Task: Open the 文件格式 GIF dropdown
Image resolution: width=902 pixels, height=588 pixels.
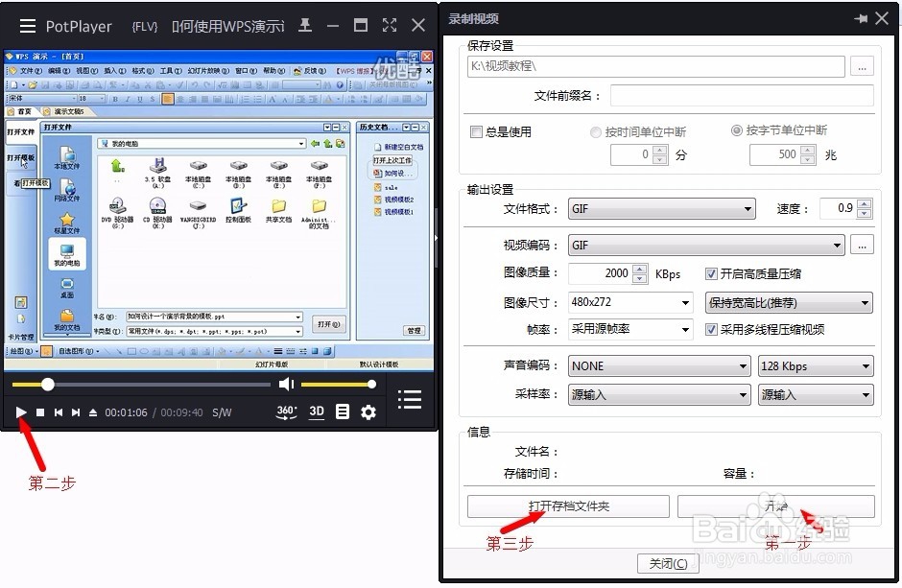Action: coord(661,209)
